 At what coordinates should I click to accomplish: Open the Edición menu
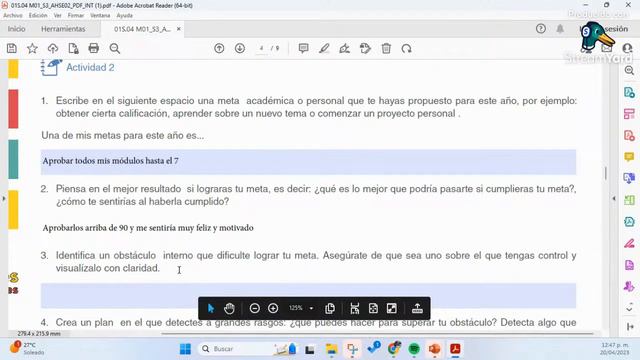pos(38,16)
